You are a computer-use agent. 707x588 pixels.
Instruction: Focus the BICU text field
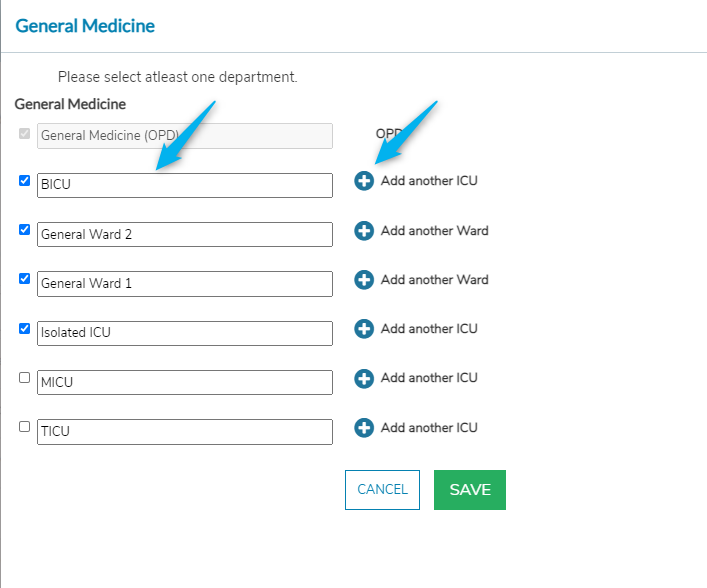[x=184, y=185]
